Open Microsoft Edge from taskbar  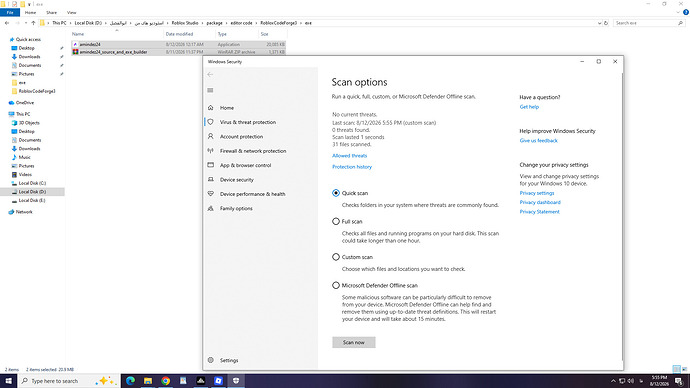click(130, 381)
